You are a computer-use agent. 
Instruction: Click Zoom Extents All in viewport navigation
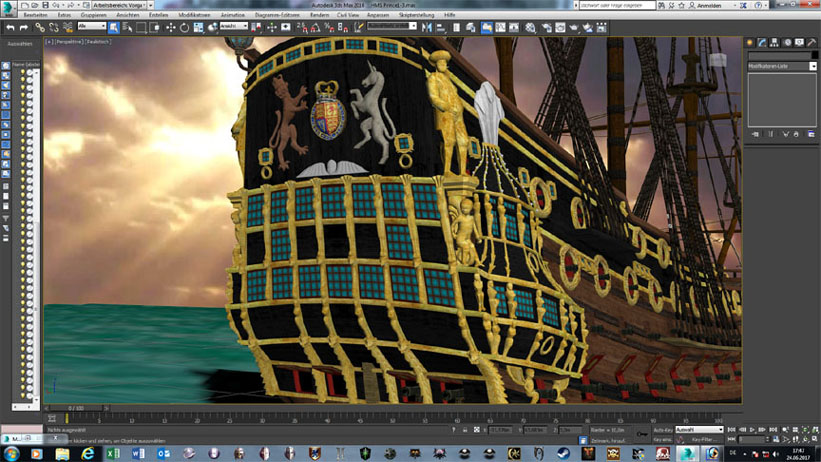click(815, 430)
